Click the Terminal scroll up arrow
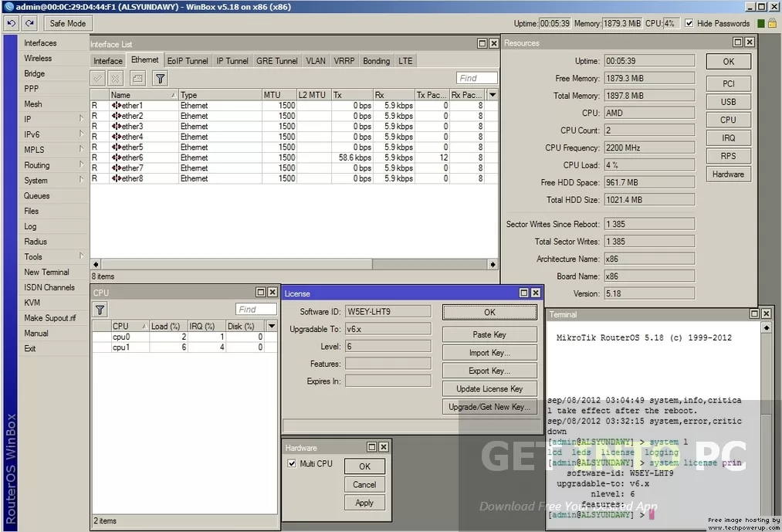This screenshot has width=782, height=532. pyautogui.click(x=767, y=327)
